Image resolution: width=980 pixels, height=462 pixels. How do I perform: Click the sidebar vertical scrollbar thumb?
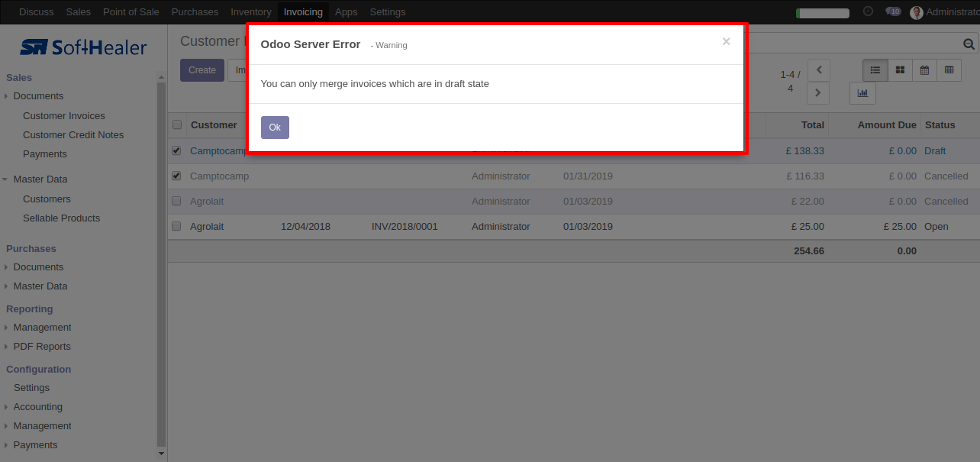161,265
